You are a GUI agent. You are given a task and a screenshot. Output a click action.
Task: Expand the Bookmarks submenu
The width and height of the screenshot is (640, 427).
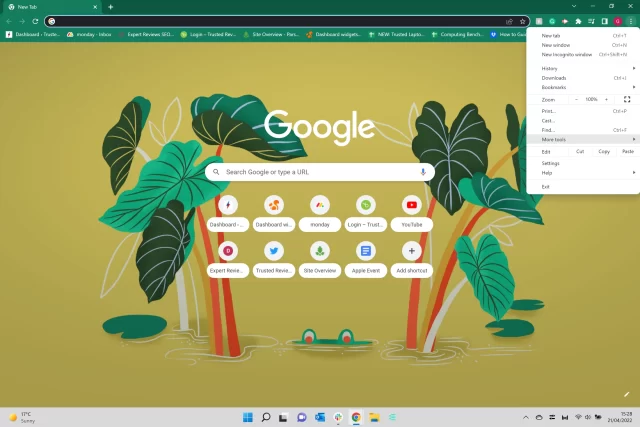pos(583,87)
